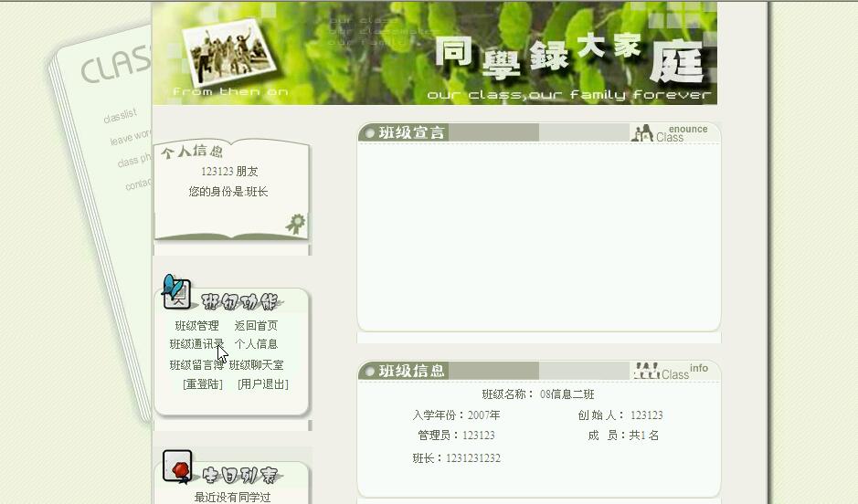
Task: Click the 'from then on' banner caption
Action: click(x=230, y=91)
